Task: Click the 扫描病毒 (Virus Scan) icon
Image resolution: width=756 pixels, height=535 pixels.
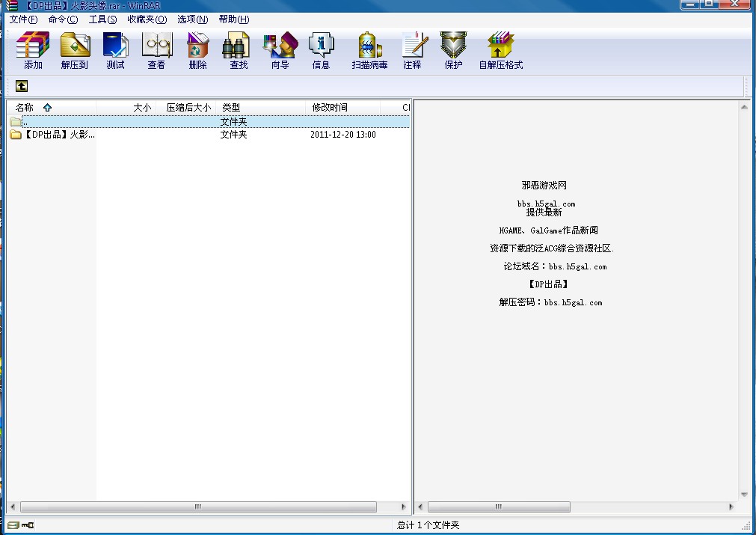Action: point(369,50)
